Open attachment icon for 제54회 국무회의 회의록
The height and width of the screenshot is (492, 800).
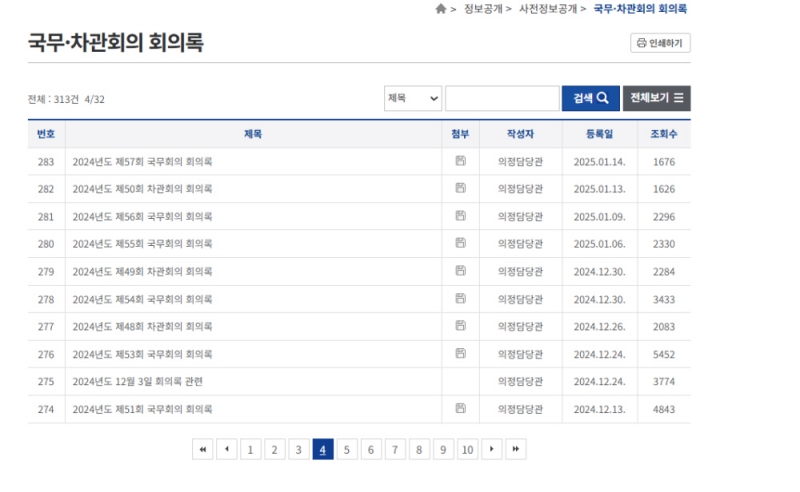tap(460, 298)
